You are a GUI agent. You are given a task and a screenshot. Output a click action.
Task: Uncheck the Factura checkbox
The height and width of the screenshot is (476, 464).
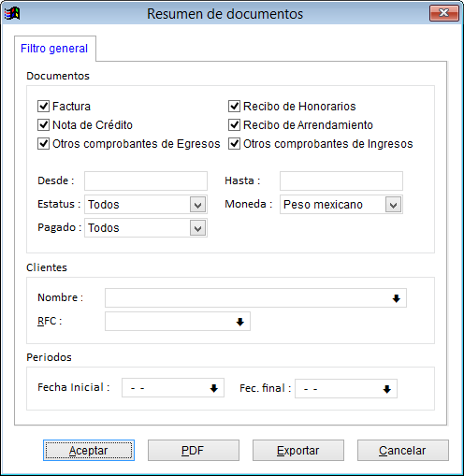point(43,106)
